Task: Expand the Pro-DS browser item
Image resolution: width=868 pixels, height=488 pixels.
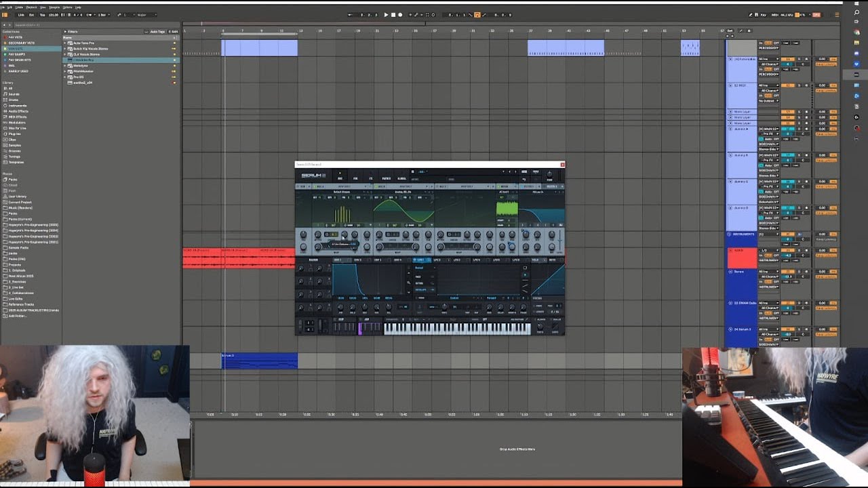Action: (x=66, y=77)
